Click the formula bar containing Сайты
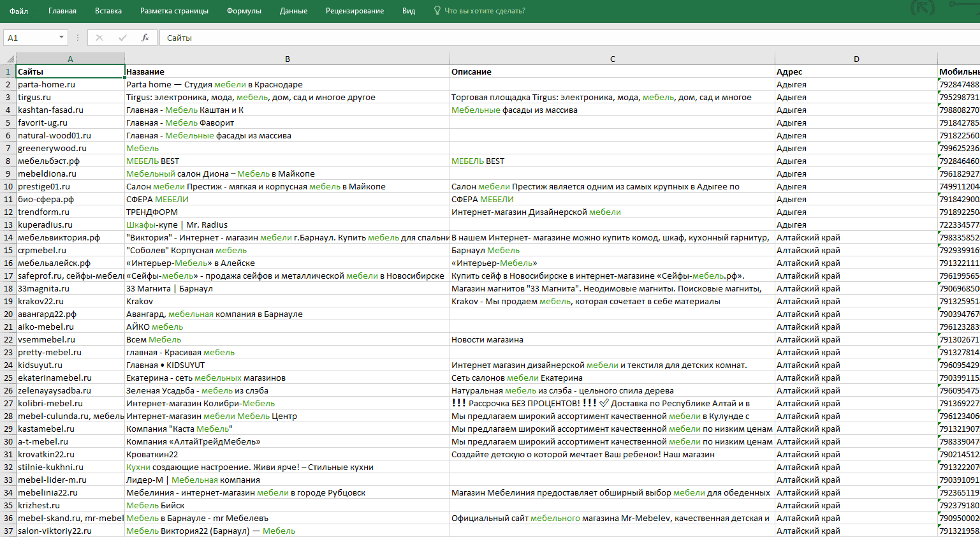Image resolution: width=980 pixels, height=537 pixels. click(x=569, y=38)
